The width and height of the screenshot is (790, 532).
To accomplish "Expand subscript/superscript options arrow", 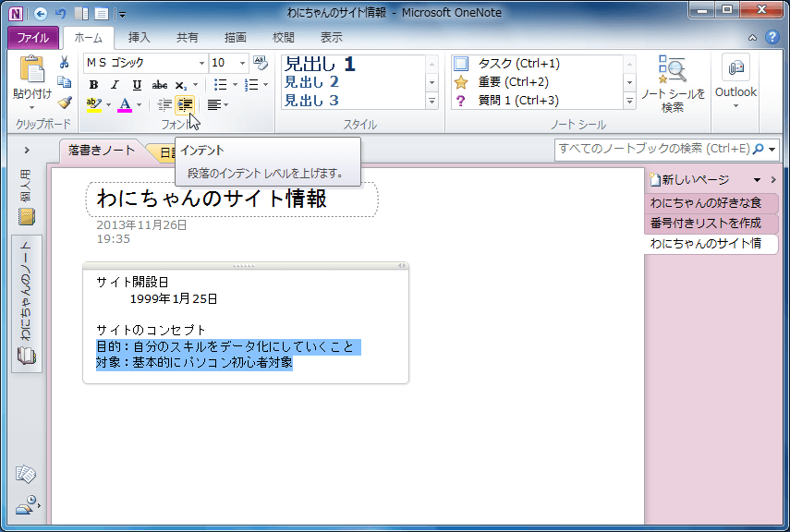I will click(196, 85).
